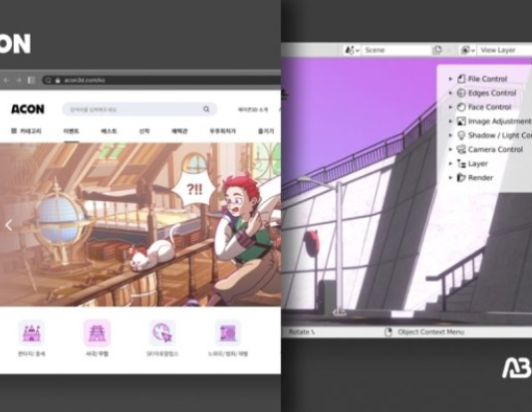Click the previous banner slide arrow
Screen dimensions: 532x412
coord(9,225)
